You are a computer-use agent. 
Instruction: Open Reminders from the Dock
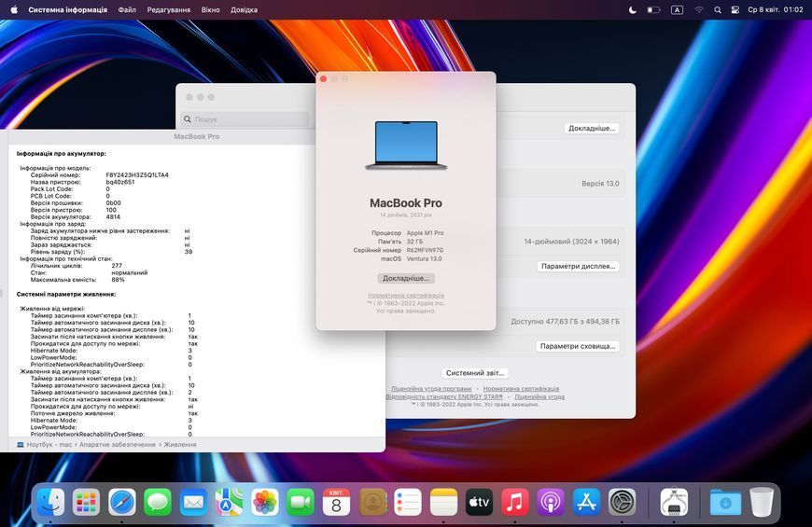pyautogui.click(x=408, y=502)
